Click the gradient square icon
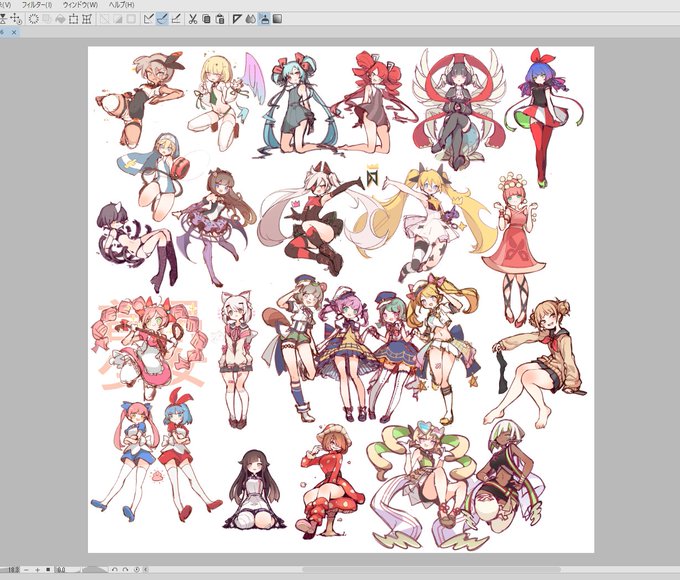Screen dimensions: 680x580 click(x=278, y=19)
